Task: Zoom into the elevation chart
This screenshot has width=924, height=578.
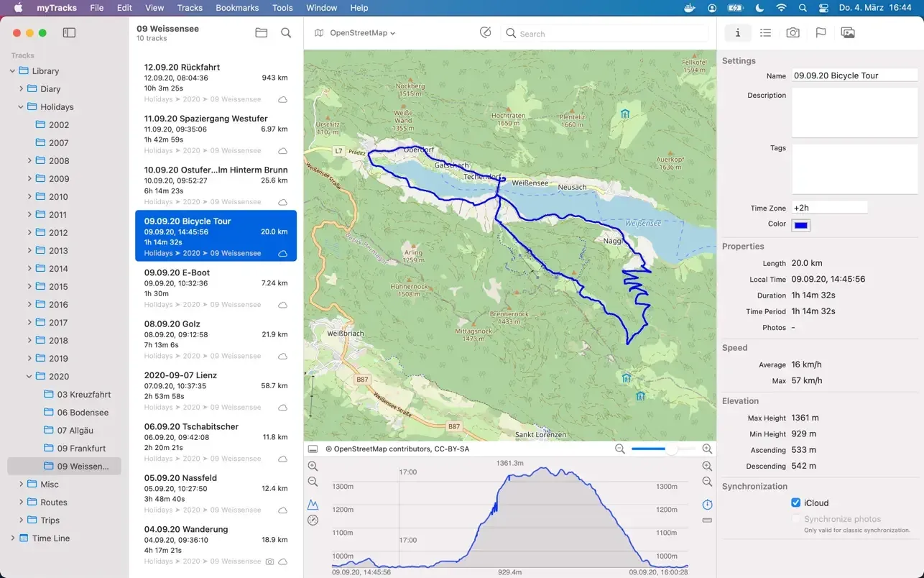Action: pos(312,466)
